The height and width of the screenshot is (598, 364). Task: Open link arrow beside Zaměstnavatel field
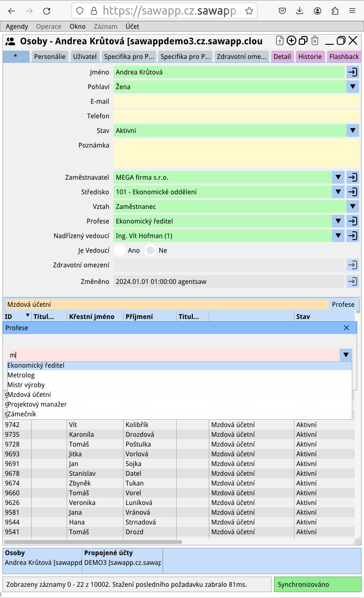tap(352, 177)
